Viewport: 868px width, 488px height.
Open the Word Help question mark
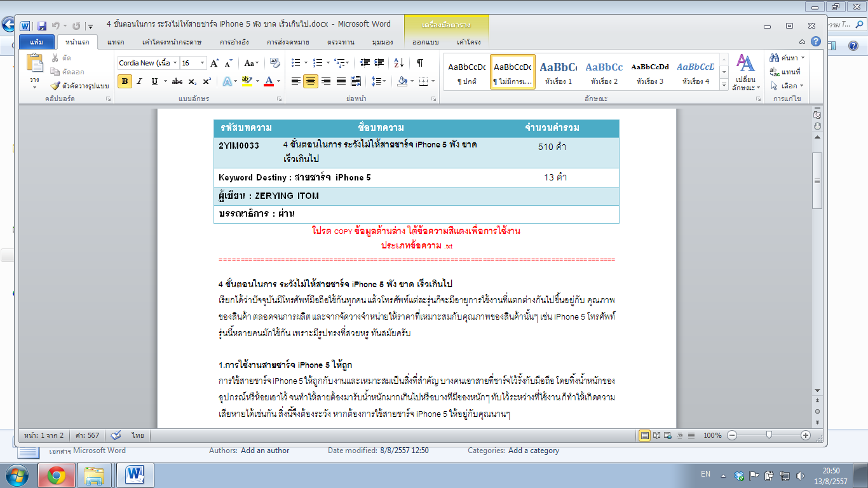[815, 42]
